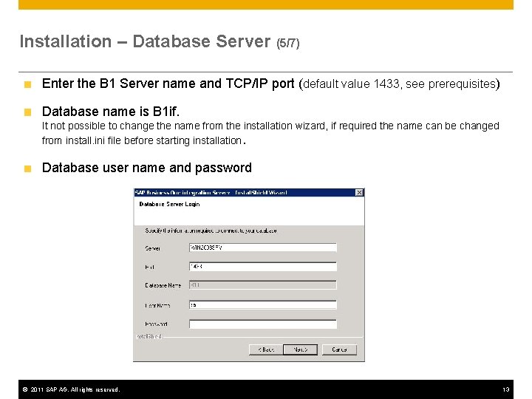The width and height of the screenshot is (532, 399).
Task: Close the InstallShield Wizard dialog
Action: point(359,193)
